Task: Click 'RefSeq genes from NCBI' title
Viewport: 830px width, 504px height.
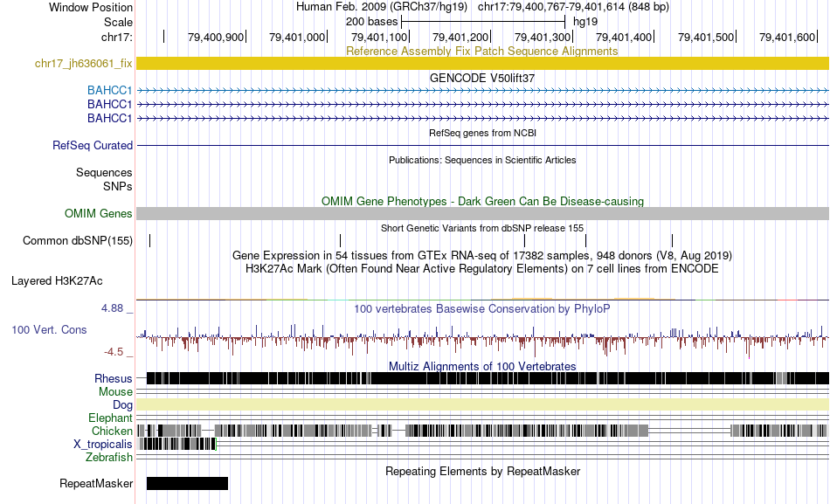Action: pyautogui.click(x=483, y=133)
